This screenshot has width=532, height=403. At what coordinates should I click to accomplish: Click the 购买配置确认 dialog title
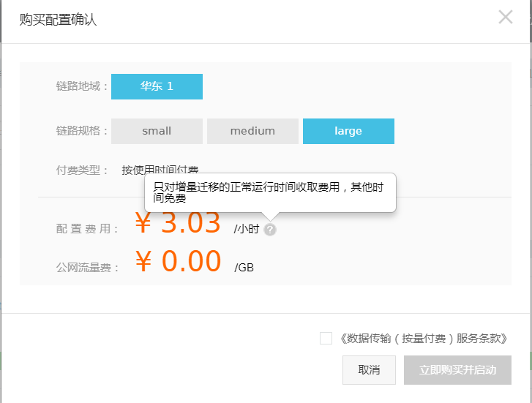click(58, 20)
